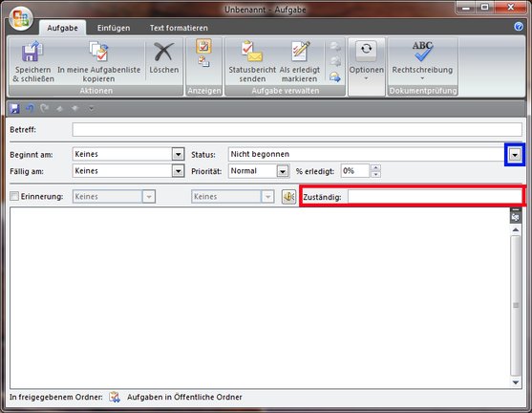Click the Betreff subject field
532x413 pixels.
tap(297, 130)
